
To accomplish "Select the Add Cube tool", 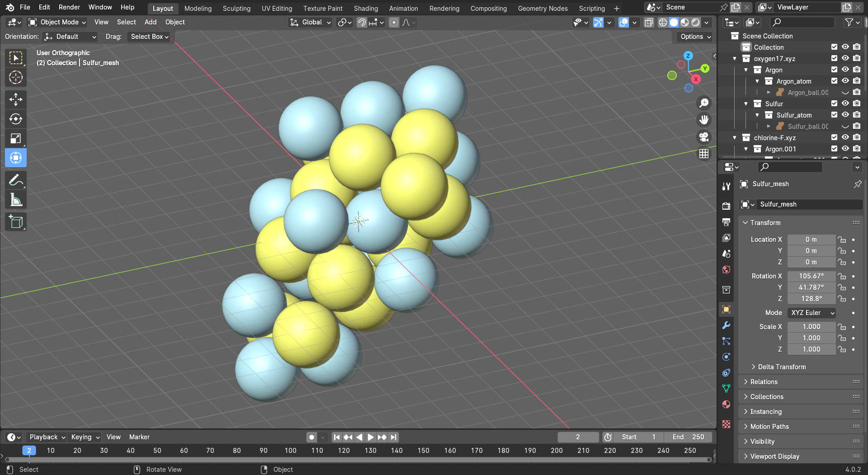I will tap(16, 222).
